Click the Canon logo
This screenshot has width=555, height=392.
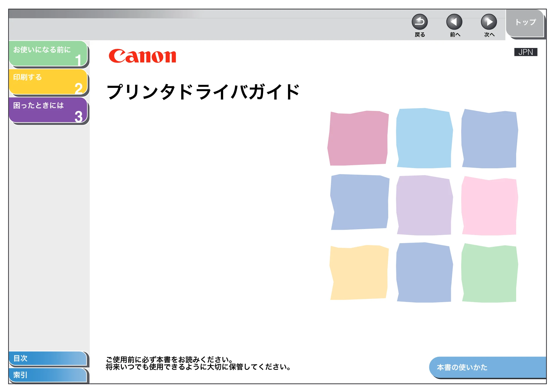tap(142, 56)
